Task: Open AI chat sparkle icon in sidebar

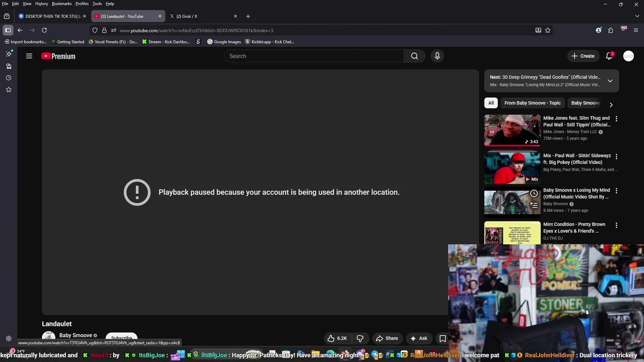Action: pos(9,54)
